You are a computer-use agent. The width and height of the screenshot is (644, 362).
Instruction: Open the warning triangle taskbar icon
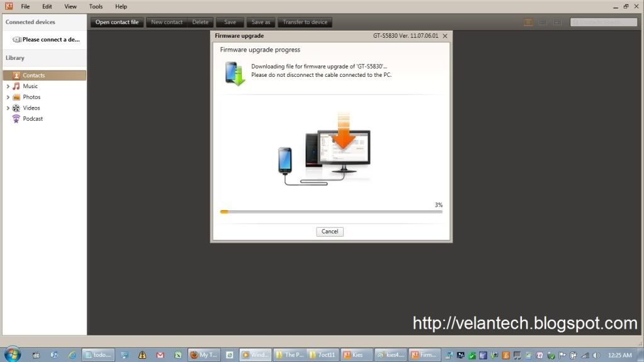coord(142,355)
